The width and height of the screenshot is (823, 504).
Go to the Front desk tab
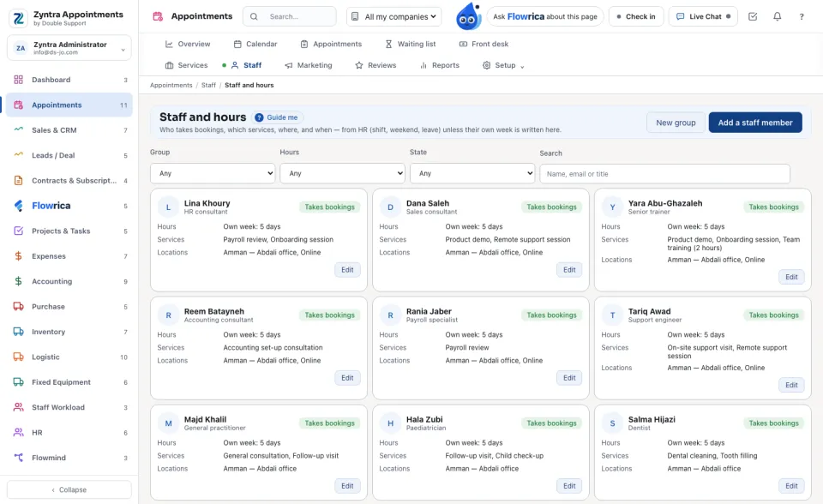[484, 44]
